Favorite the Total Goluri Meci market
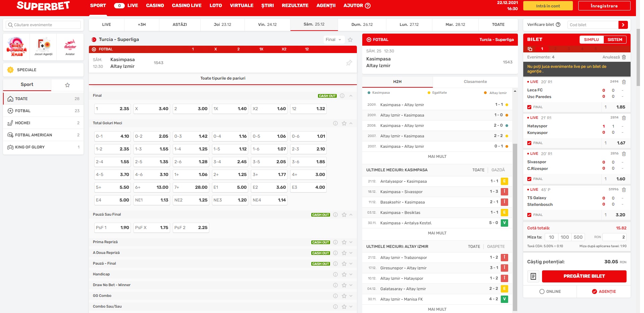Screen dimensions: 644x313 [x=344, y=123]
